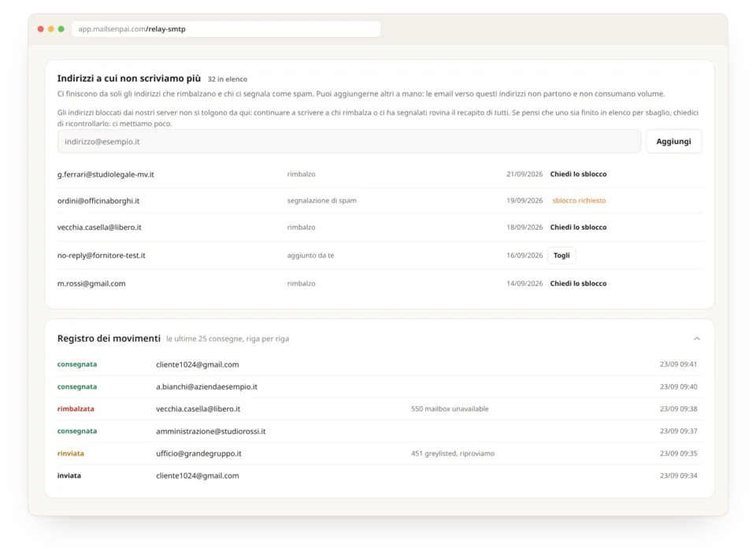756x559 pixels.
Task: Click timestamp 23/09 09:34
Action: pyautogui.click(x=678, y=476)
